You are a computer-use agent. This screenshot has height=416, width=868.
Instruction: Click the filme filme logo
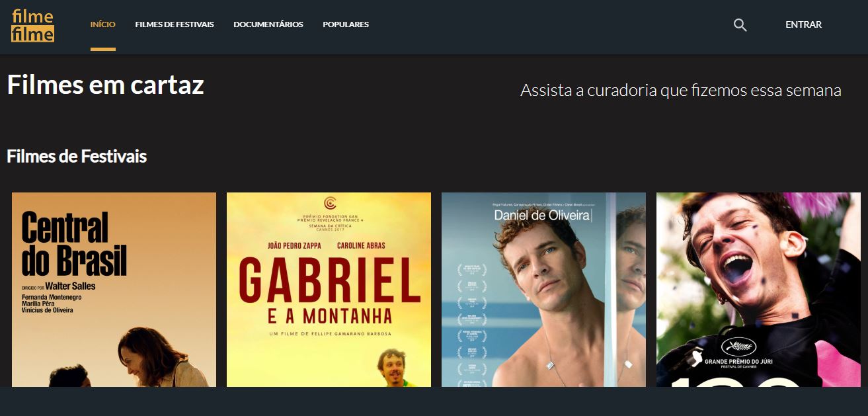click(x=32, y=26)
